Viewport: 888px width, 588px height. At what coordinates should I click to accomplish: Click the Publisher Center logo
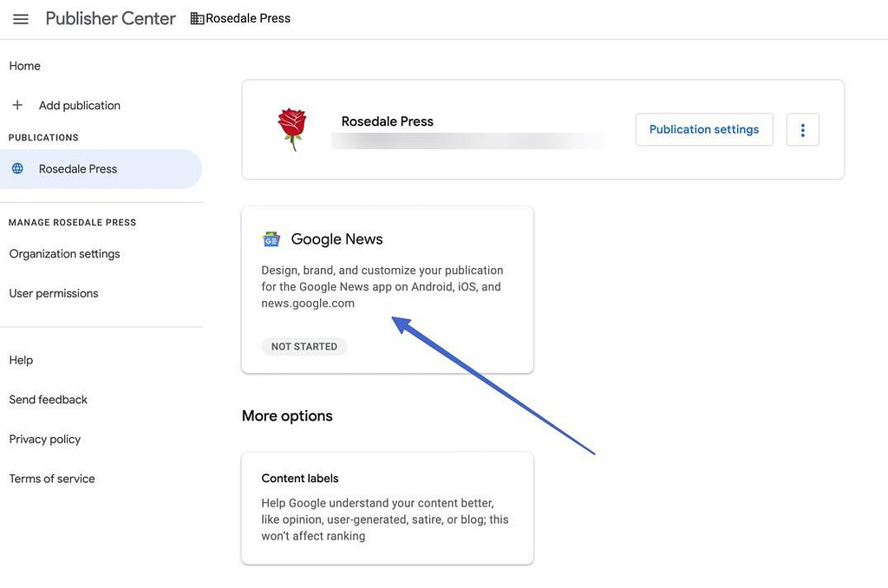coord(110,17)
